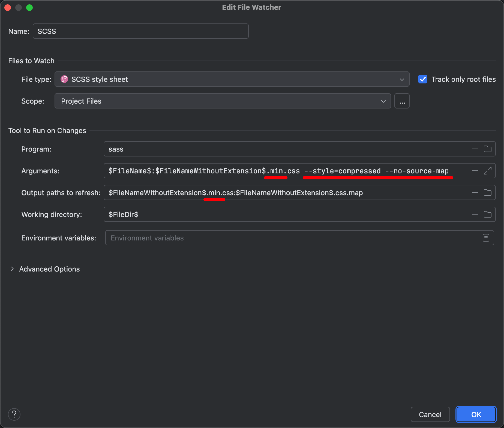Open help with the question mark button
The image size is (504, 428).
click(x=14, y=414)
